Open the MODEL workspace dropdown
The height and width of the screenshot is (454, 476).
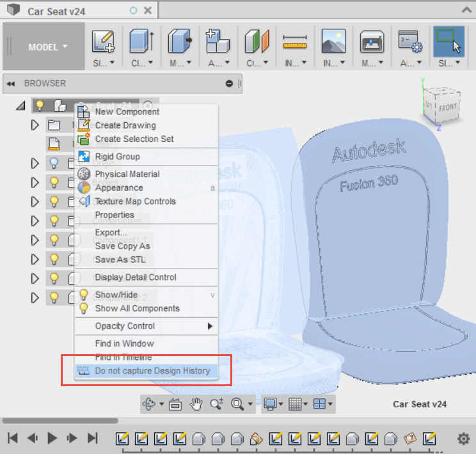[47, 47]
